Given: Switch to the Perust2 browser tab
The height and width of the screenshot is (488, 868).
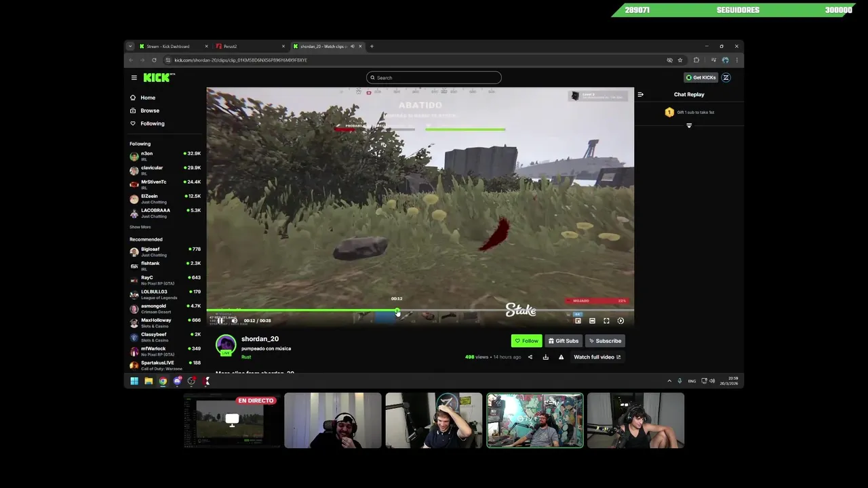Looking at the screenshot, I should pyautogui.click(x=250, y=46).
